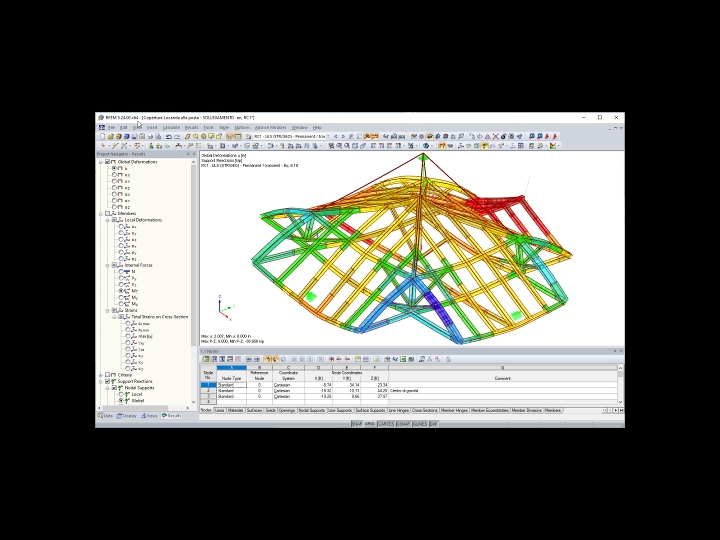Collapse the Local Deformations tree node
The image size is (720, 540).
click(108, 220)
